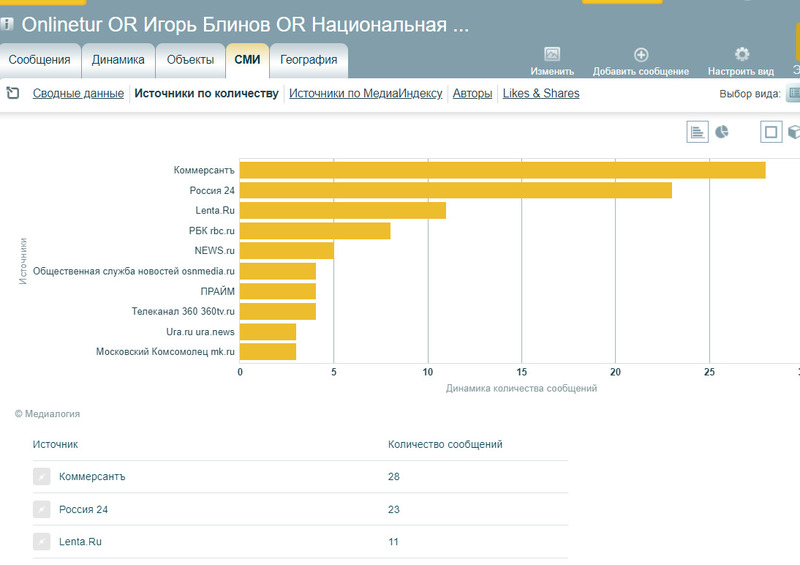The height and width of the screenshot is (565, 800).
Task: Click the icon beside Коммерсантъ table row
Action: point(41,476)
